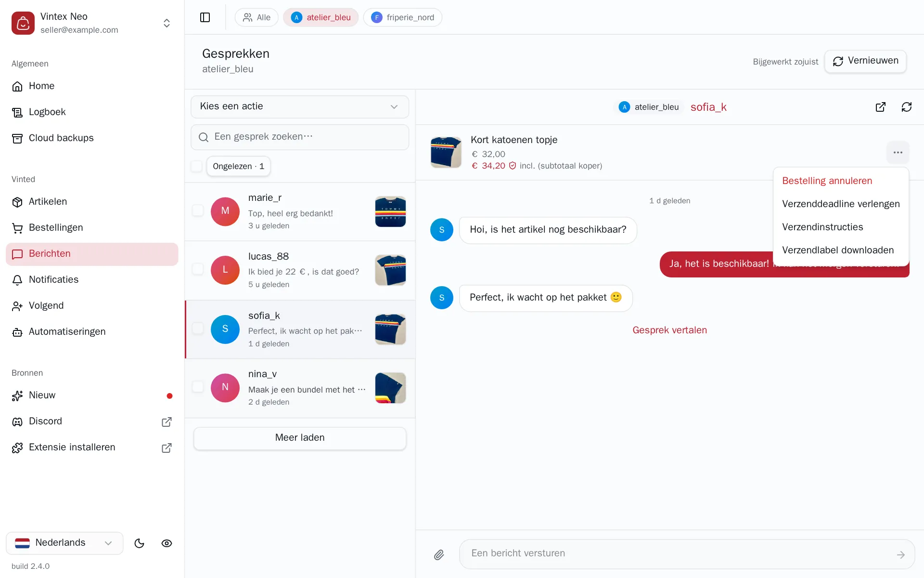Click the Een gesprek zoeken search field
This screenshot has height=578, width=924.
pos(300,137)
